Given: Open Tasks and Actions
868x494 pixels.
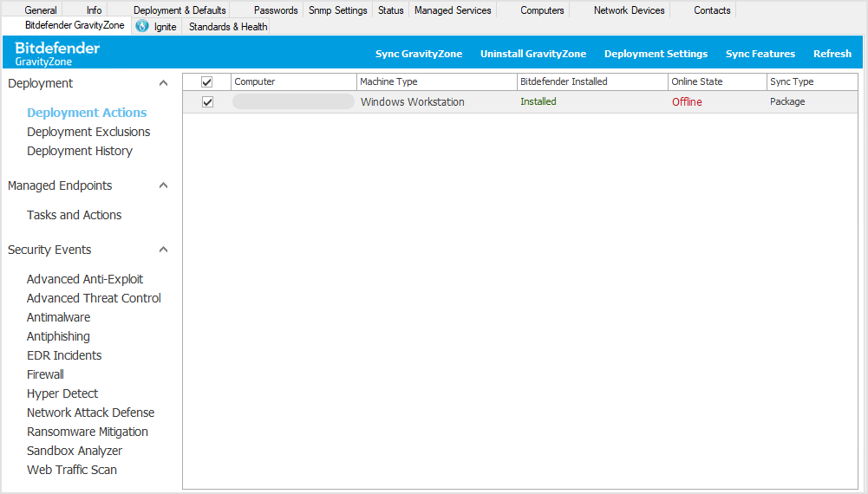Looking at the screenshot, I should [75, 215].
